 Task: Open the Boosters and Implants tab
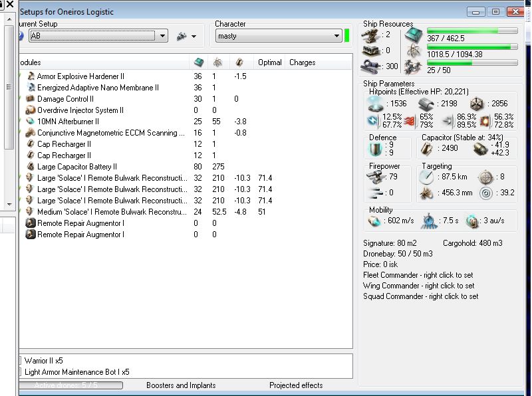coord(181,385)
